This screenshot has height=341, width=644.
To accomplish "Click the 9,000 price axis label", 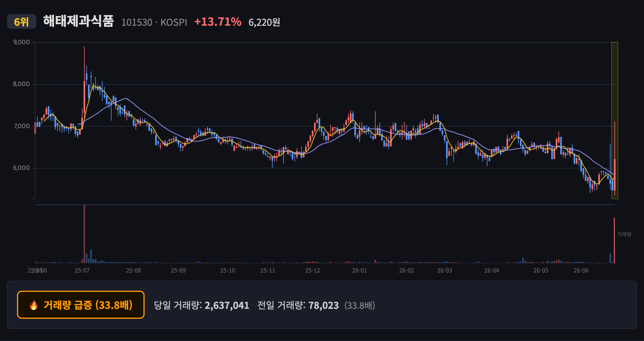I will click(21, 42).
